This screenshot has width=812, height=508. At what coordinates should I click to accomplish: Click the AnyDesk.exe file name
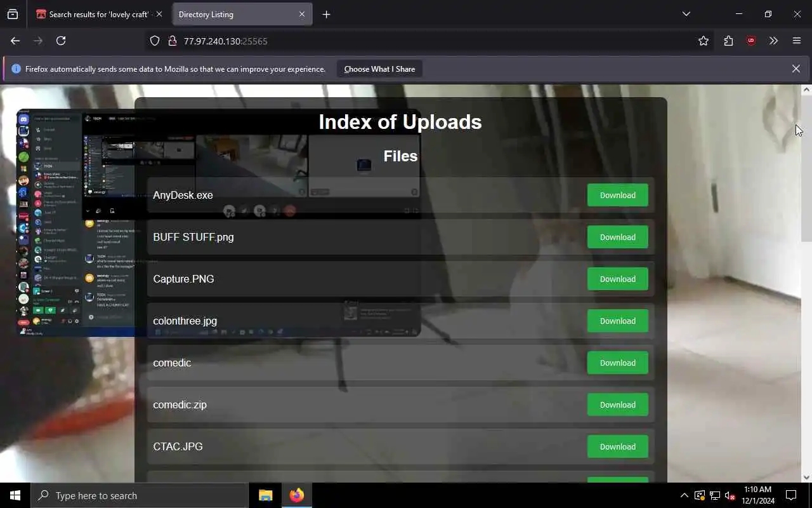click(x=183, y=195)
